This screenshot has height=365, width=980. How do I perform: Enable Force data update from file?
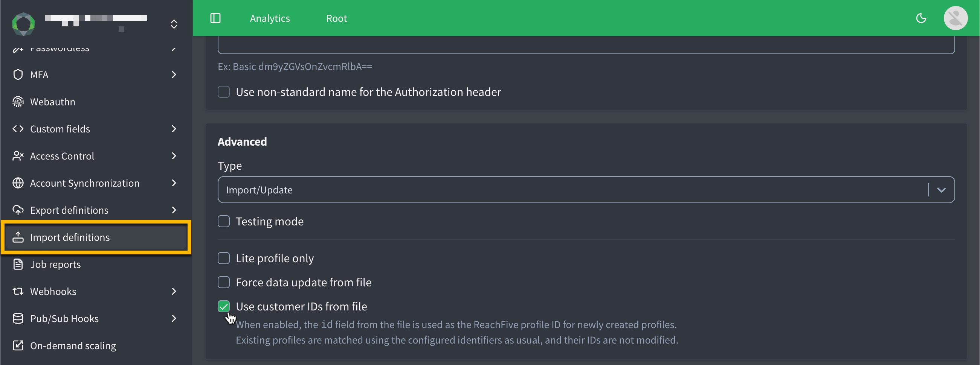pyautogui.click(x=224, y=282)
